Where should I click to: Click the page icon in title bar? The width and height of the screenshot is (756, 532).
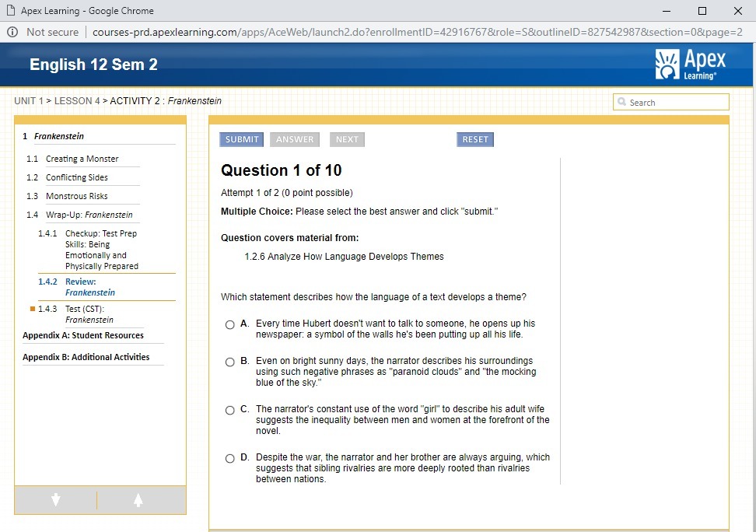click(x=11, y=10)
